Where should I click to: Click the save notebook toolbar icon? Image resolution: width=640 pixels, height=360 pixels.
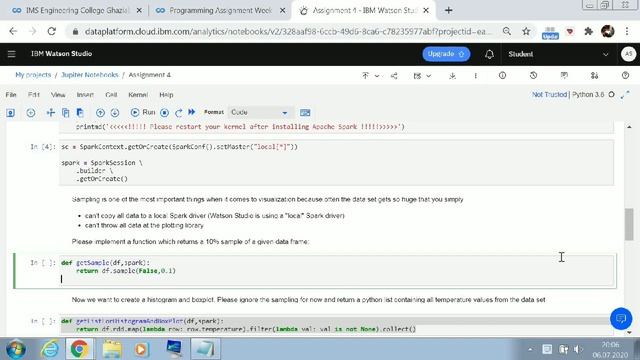pos(11,113)
